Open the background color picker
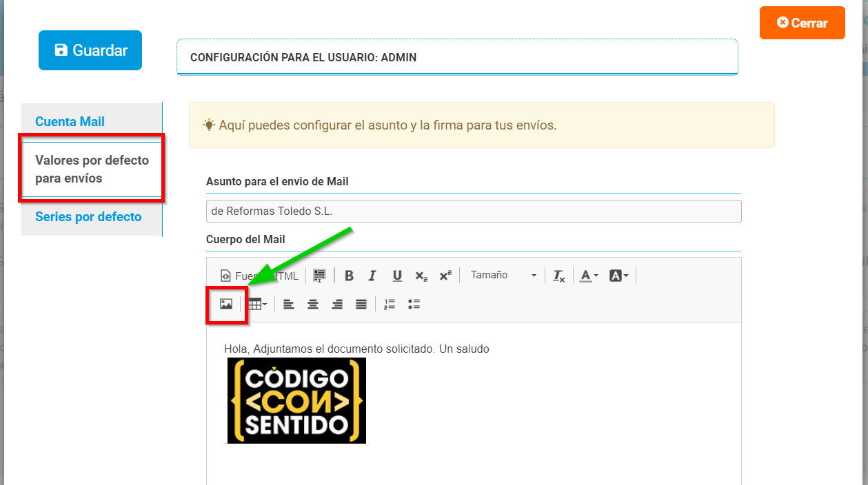 (618, 276)
